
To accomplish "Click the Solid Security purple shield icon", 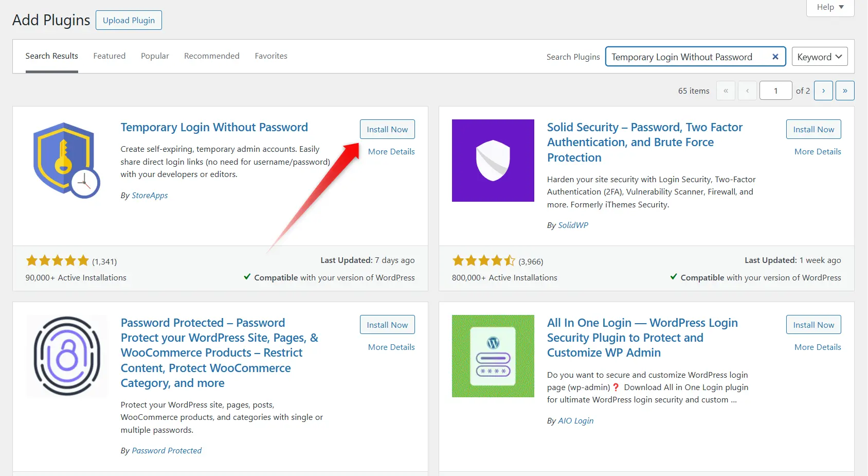I will pos(493,160).
